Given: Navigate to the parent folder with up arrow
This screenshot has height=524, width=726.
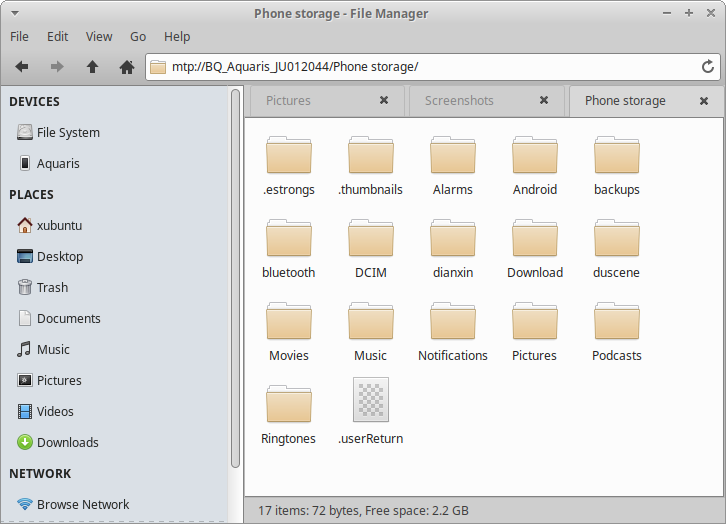Looking at the screenshot, I should [92, 67].
